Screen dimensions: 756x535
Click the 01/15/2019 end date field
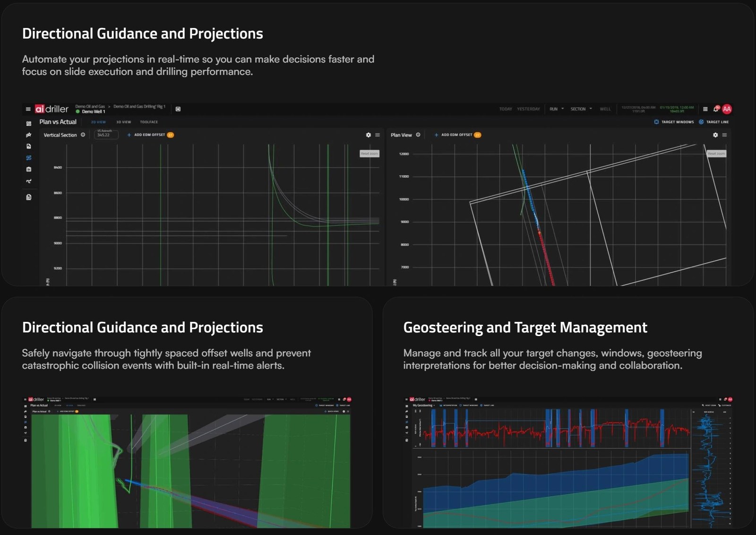[x=677, y=109]
